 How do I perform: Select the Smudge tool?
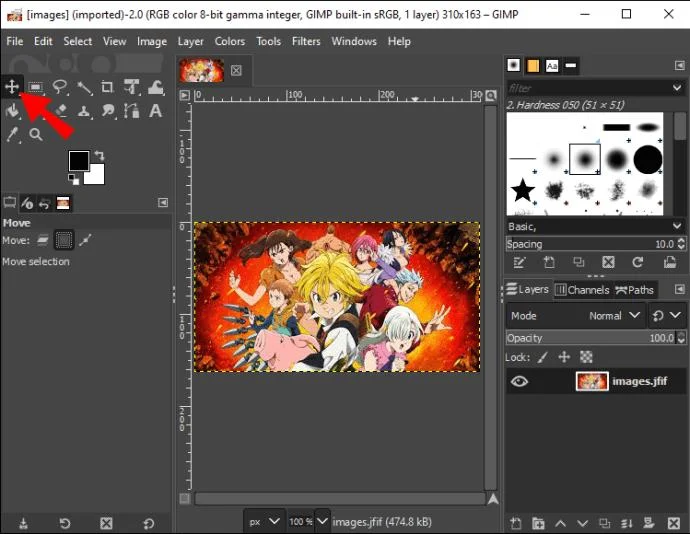tap(108, 111)
